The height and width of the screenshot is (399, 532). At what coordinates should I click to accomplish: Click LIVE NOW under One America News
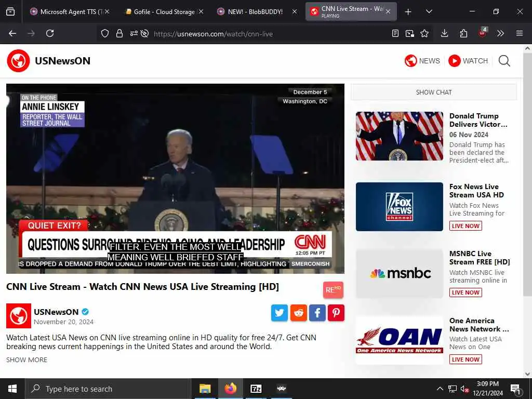click(x=465, y=360)
